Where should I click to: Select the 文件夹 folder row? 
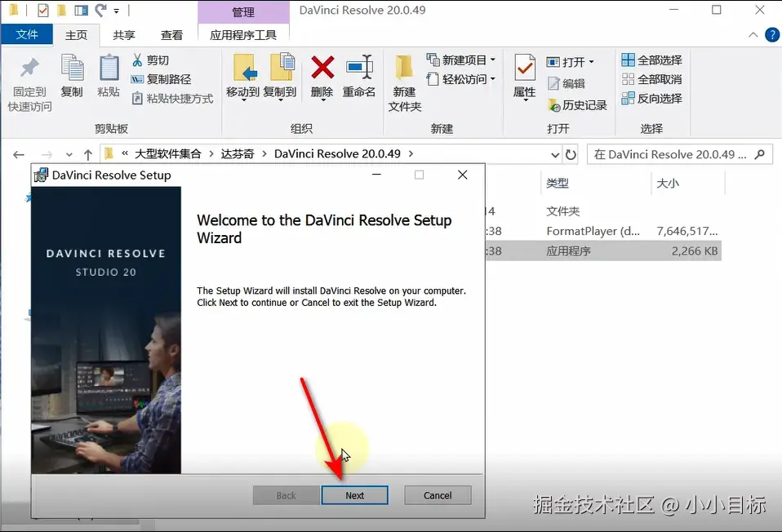(603, 211)
